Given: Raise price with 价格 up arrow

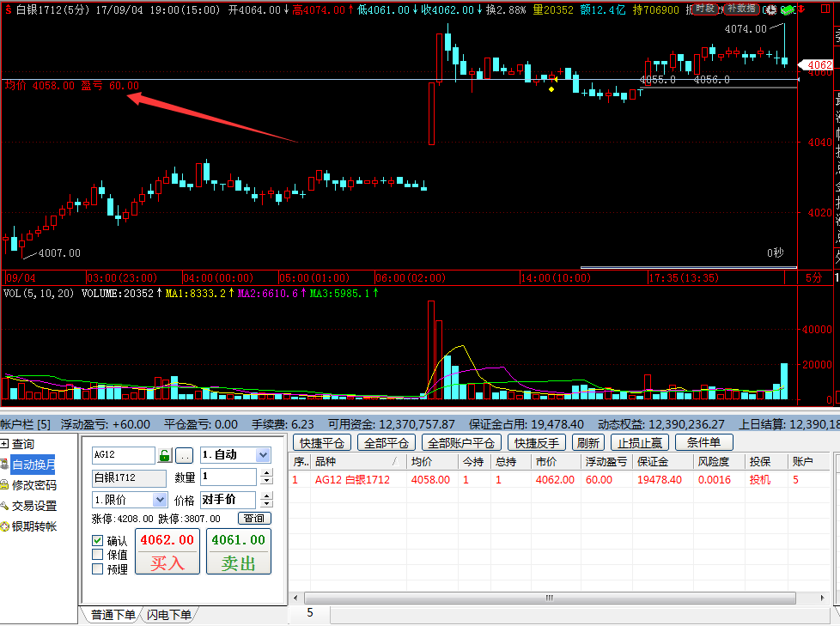Looking at the screenshot, I should [267, 495].
